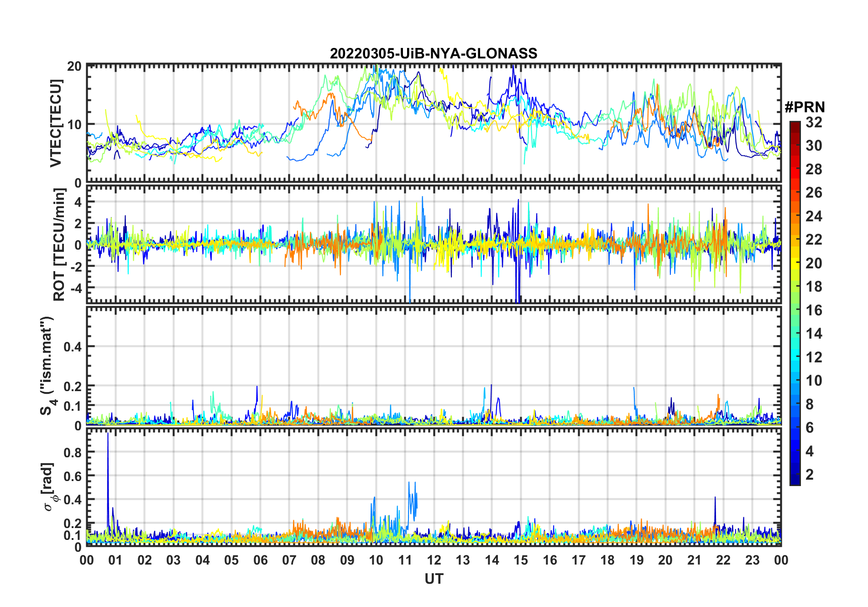The width and height of the screenshot is (868, 607).
Task: Click x-axis tick label 09
Action: point(347,560)
